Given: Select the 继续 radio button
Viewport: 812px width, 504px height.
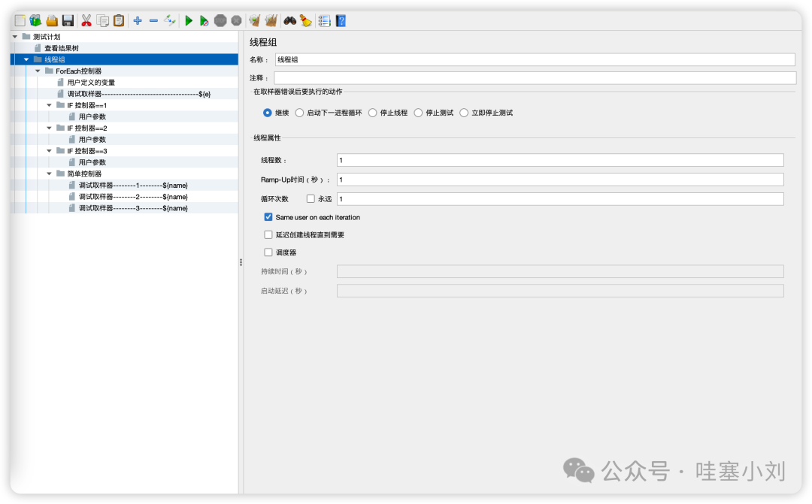Looking at the screenshot, I should click(x=267, y=113).
